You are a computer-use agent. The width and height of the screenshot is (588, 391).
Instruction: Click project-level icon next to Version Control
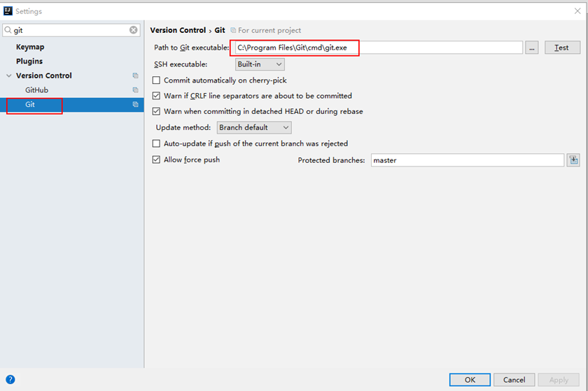point(135,76)
